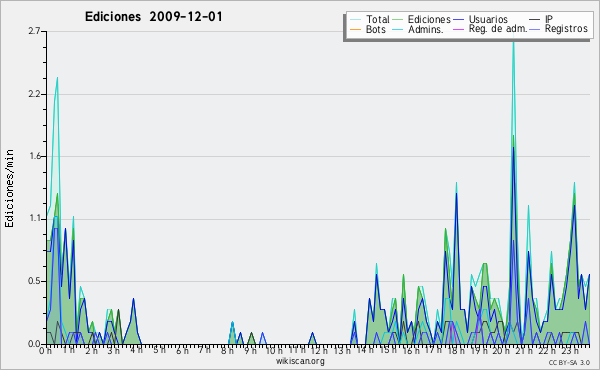Image resolution: width=600 pixels, height=370 pixels.
Task: Click the 'Registros' legend label
Action: [x=566, y=29]
